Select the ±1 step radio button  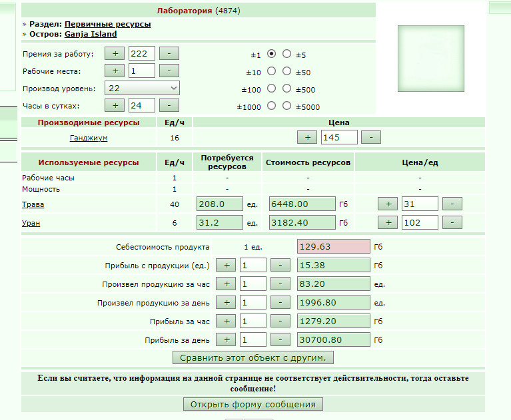tap(271, 54)
